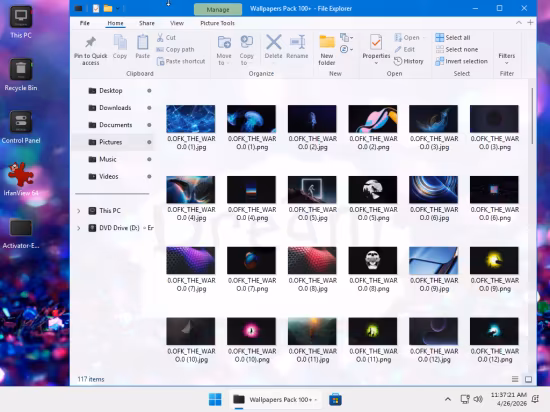Select Recycle Bin desktop icon
The width and height of the screenshot is (550, 412).
(21, 75)
